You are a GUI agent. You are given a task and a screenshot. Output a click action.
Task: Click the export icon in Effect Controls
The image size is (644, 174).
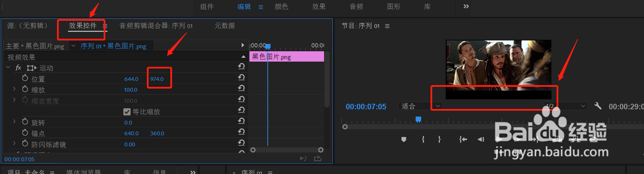pos(318,158)
